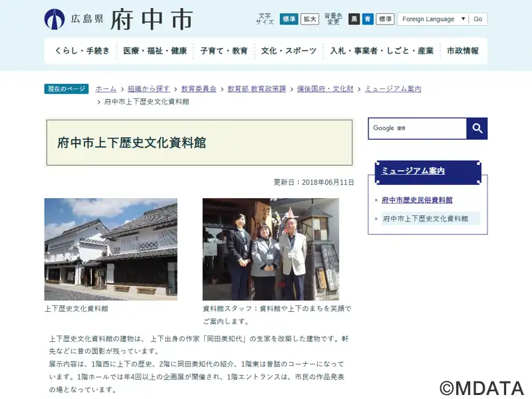Click the Go button
Image resolution: width=532 pixels, height=399 pixels.
point(477,19)
